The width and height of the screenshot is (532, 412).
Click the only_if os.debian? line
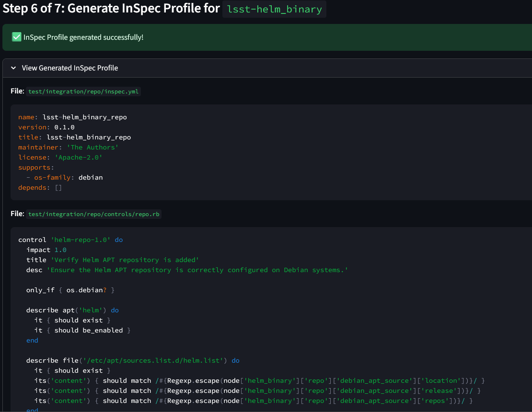70,290
